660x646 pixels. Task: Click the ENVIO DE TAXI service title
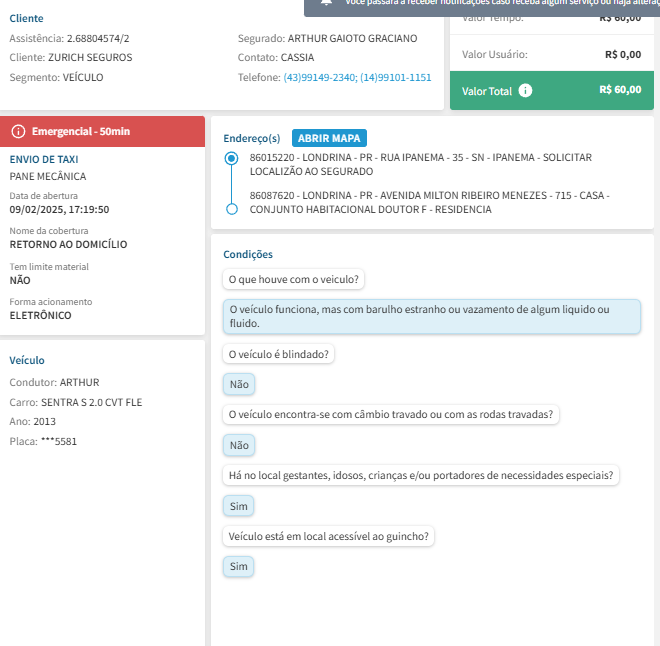pyautogui.click(x=44, y=160)
